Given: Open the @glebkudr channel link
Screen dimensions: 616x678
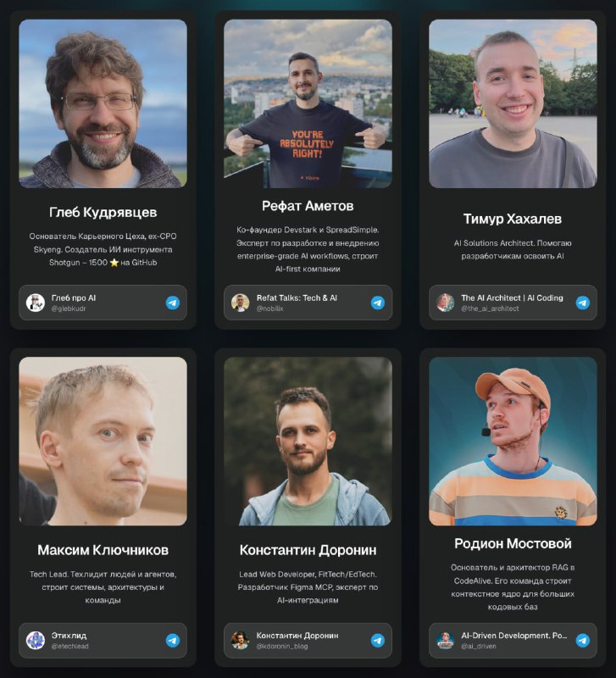Looking at the screenshot, I should point(103,303).
